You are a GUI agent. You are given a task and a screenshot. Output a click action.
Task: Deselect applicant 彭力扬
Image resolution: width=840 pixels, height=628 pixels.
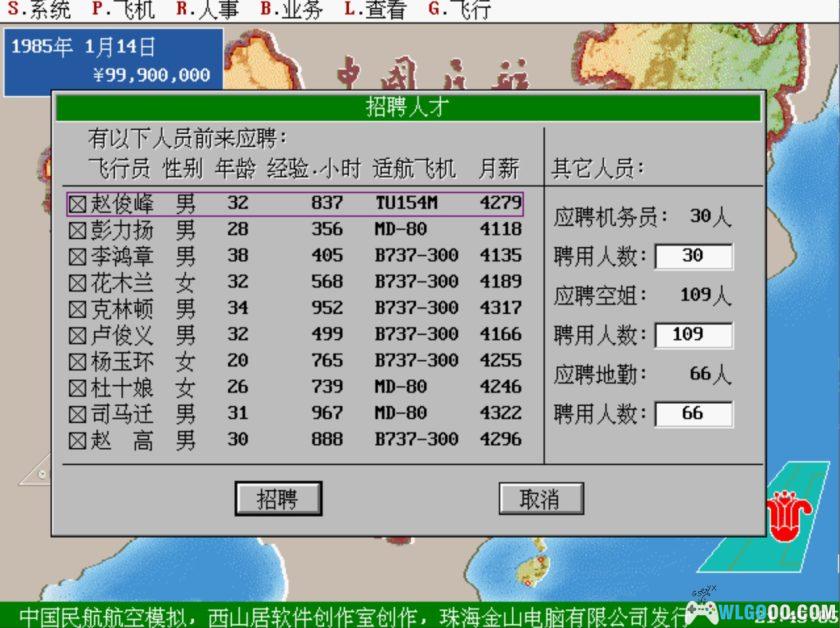77,229
